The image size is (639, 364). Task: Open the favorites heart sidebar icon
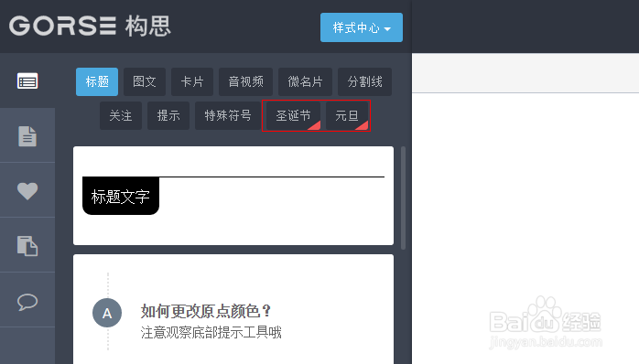27,191
